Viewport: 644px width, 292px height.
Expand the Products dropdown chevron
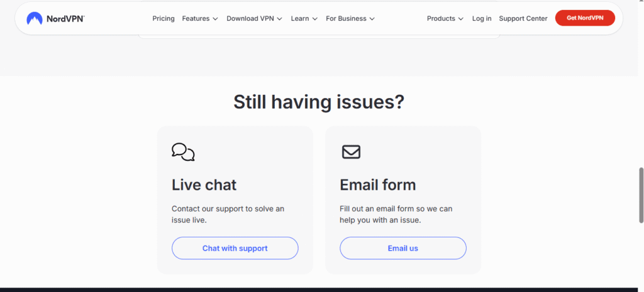point(461,19)
